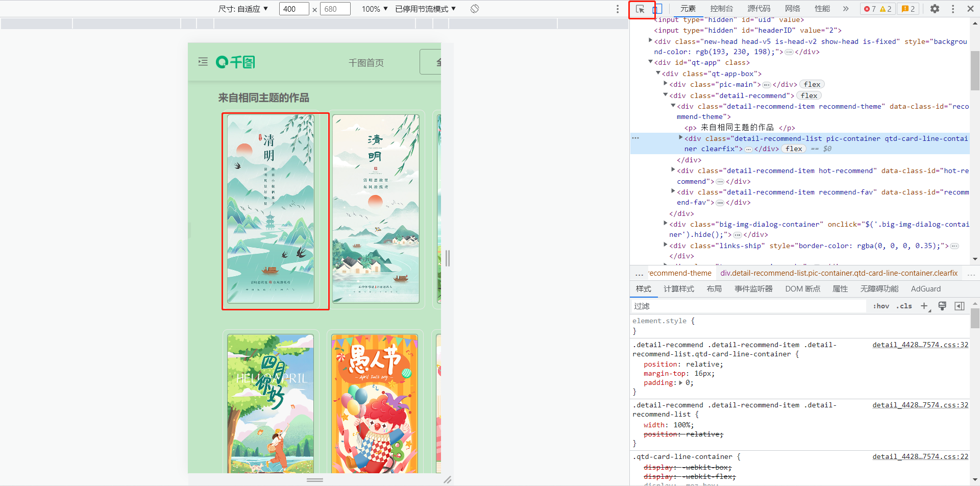
Task: Open the 100% zoom dropdown
Action: [x=375, y=9]
